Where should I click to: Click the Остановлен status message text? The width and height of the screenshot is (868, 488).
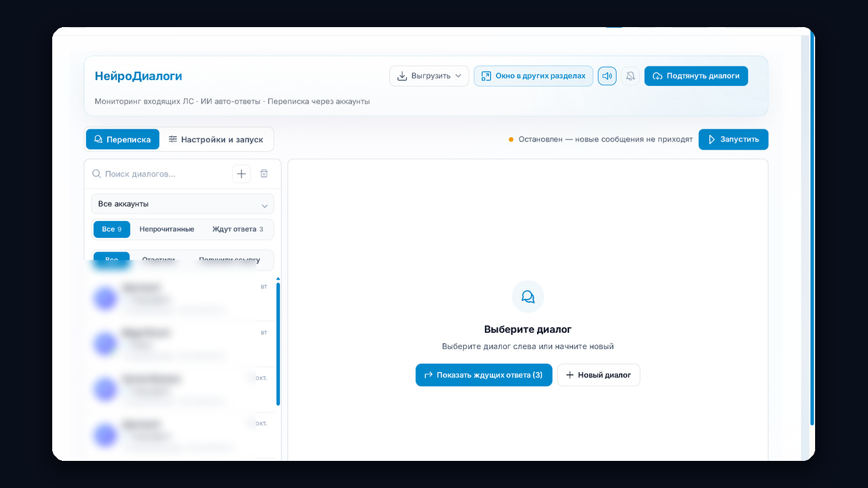(606, 140)
